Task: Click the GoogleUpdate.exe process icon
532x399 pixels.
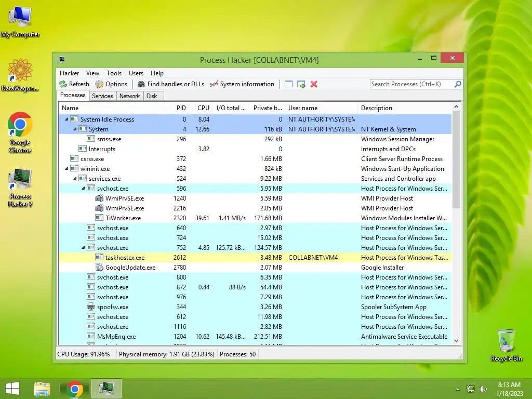Action: click(x=99, y=268)
